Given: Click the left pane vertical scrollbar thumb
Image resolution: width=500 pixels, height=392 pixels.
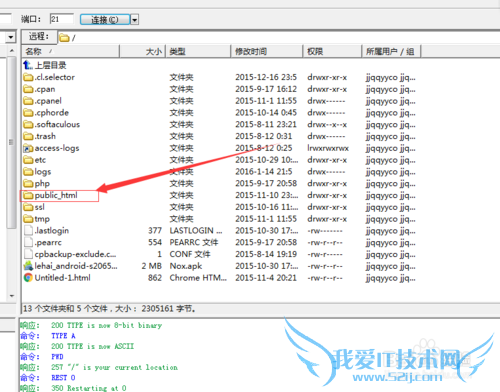Looking at the screenshot, I should (x=12, y=142).
